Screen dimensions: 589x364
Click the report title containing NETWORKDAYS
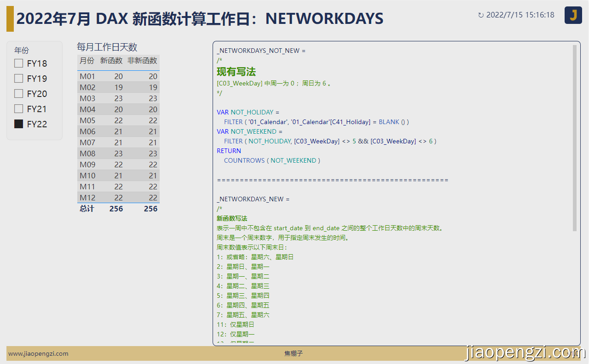click(x=200, y=19)
